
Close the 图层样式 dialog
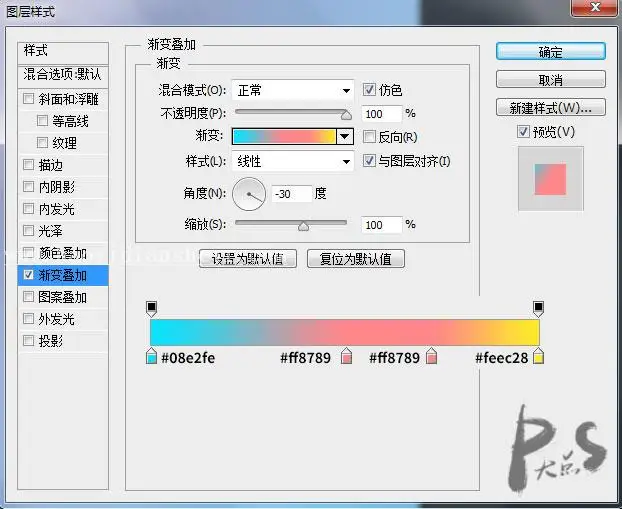coord(595,7)
